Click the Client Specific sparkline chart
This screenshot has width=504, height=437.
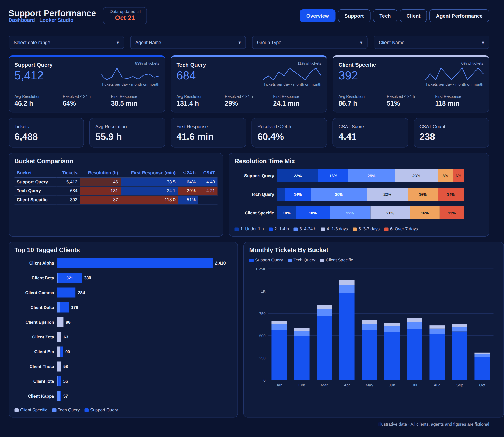point(454,74)
